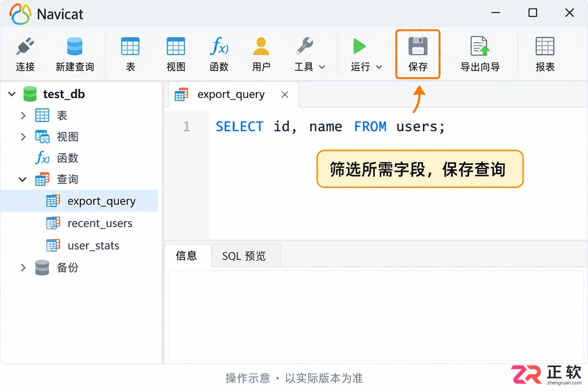Click into the SQL editor text
The height and width of the screenshot is (392, 588).
click(330, 127)
